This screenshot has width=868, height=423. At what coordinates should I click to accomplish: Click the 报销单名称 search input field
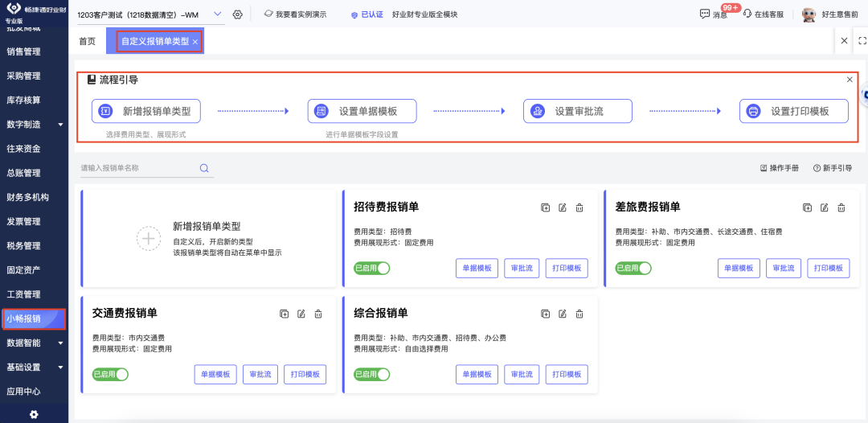click(x=137, y=168)
